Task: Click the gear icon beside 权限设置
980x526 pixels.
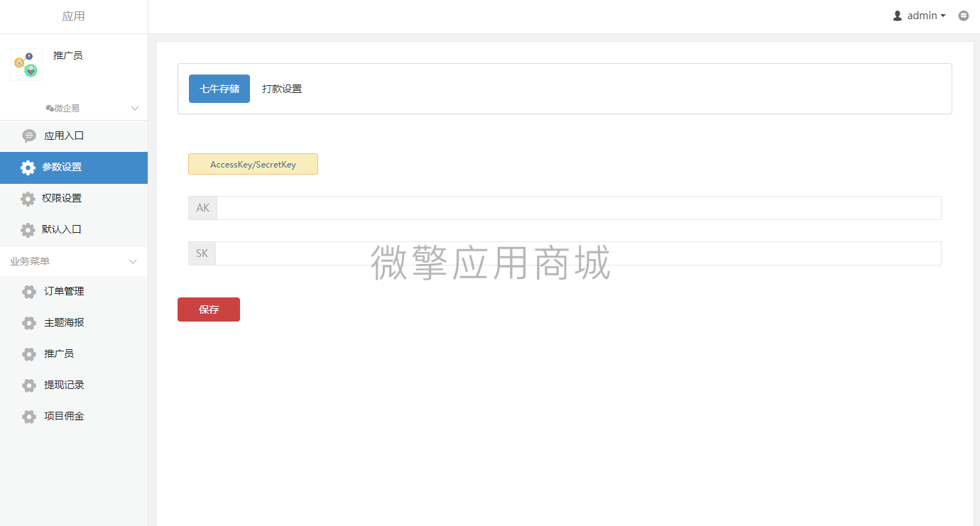Action: (x=28, y=199)
